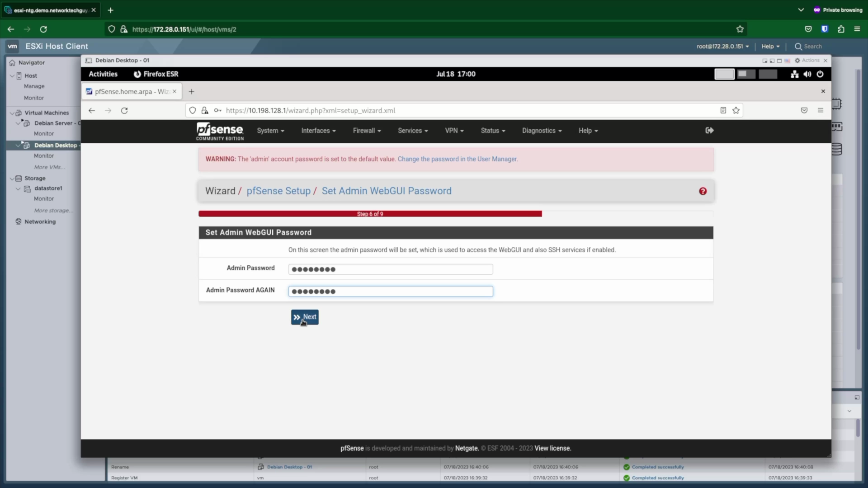Open the Jul 18 17:00 clock menu
The height and width of the screenshot is (488, 868).
(x=456, y=74)
